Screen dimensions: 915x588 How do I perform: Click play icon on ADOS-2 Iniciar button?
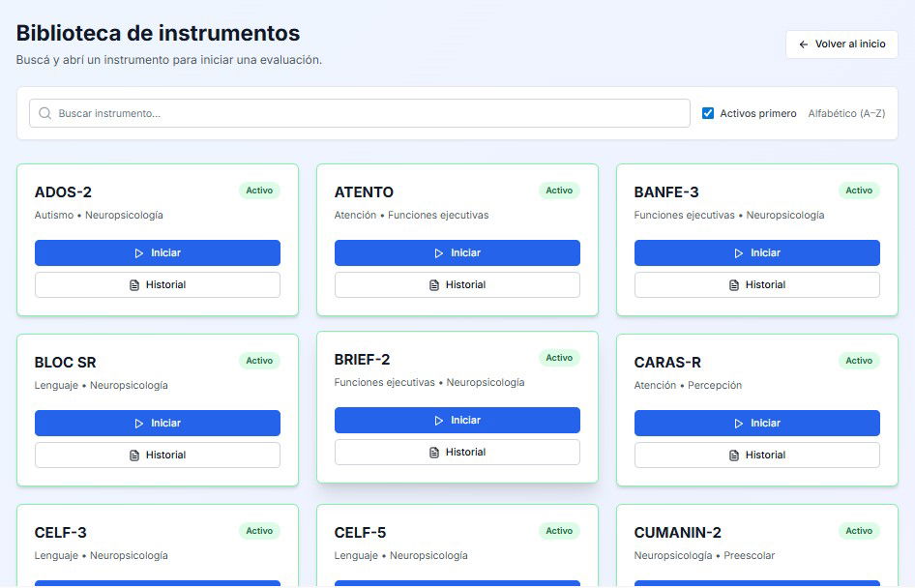coord(139,253)
